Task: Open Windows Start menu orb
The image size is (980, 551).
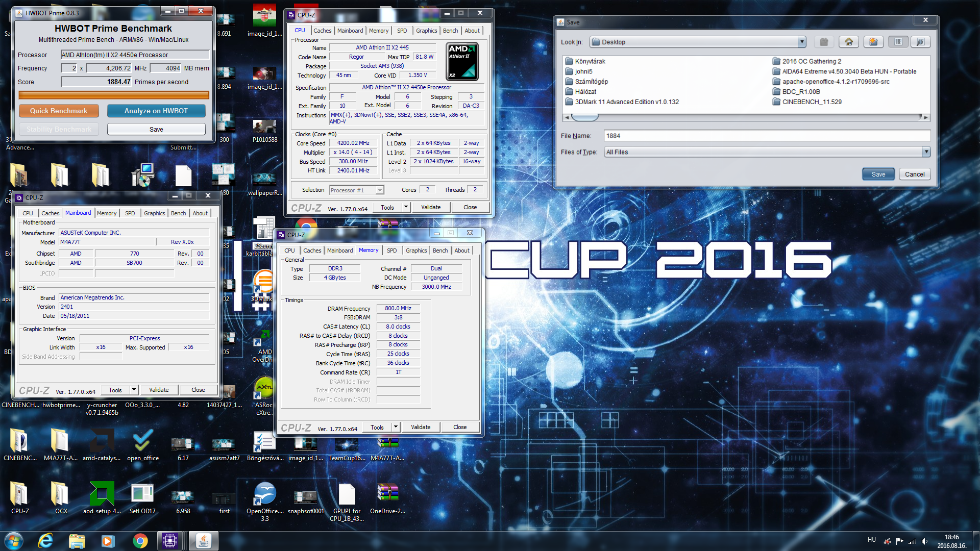Action: click(14, 540)
